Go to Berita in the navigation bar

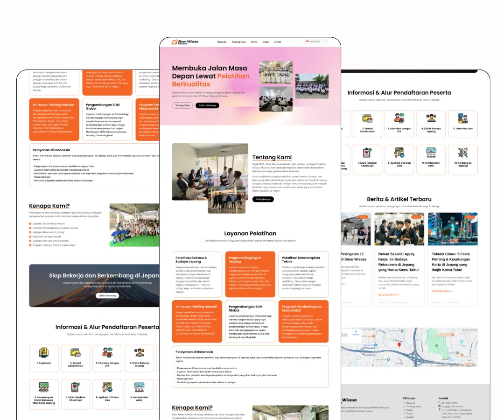pyautogui.click(x=254, y=42)
